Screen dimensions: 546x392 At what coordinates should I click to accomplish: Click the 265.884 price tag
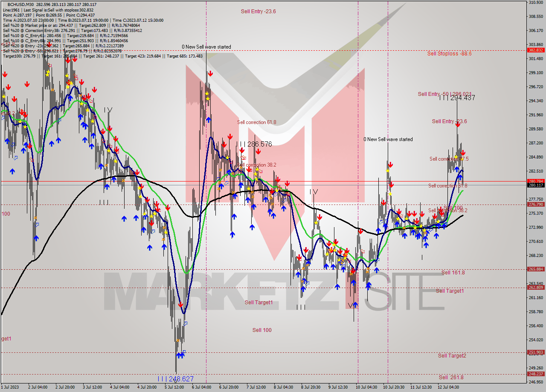[536, 269]
